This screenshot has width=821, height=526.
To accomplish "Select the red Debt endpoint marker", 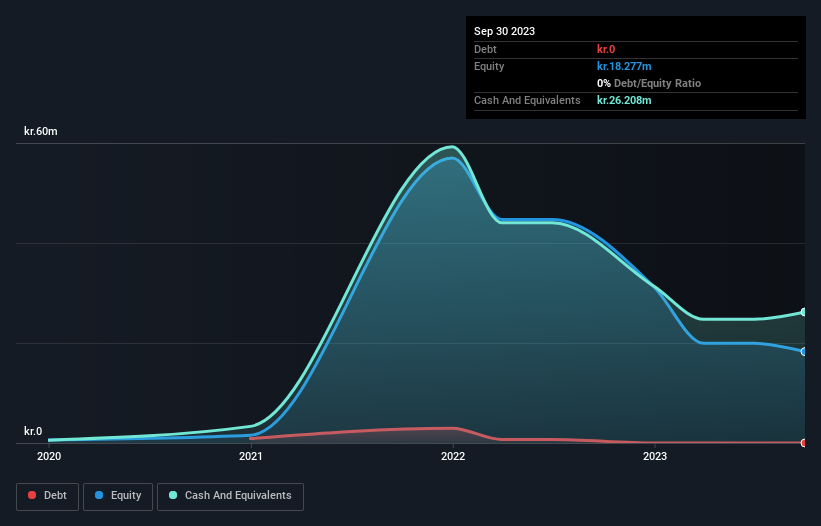I will tap(804, 443).
